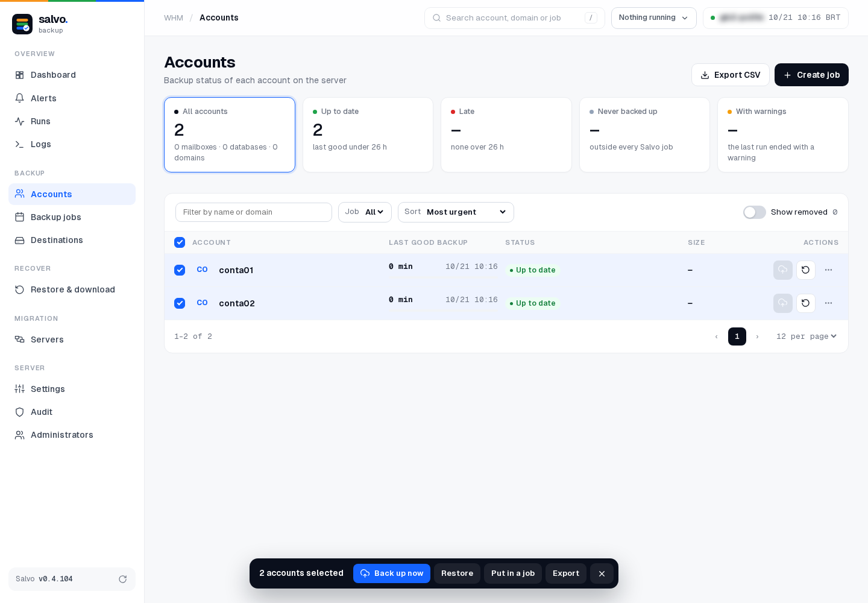
Task: Go to Backup jobs section
Action: pos(72,217)
